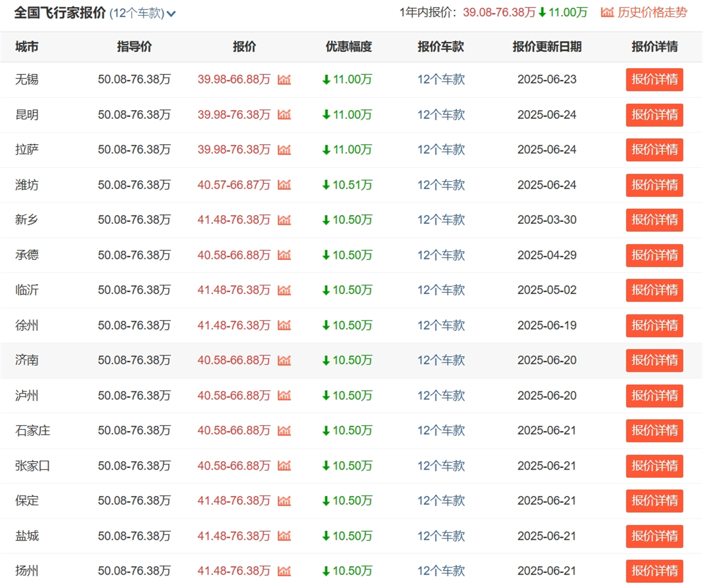Click 报价详情 button for 潍坊
This screenshot has height=588, width=703.
point(654,185)
